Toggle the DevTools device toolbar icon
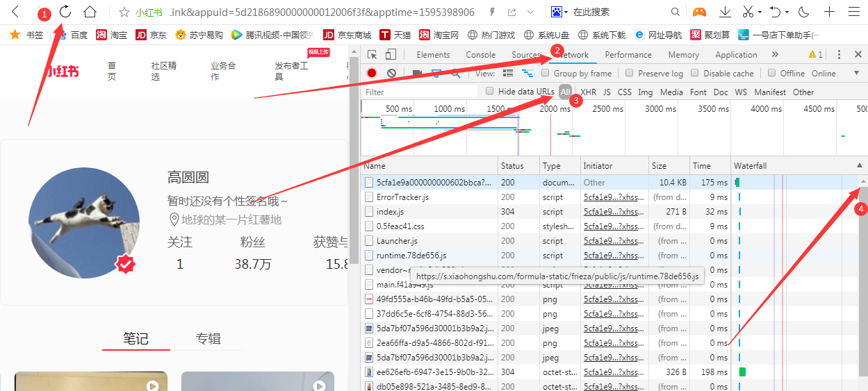Screen dimensions: 868x391 pyautogui.click(x=391, y=54)
